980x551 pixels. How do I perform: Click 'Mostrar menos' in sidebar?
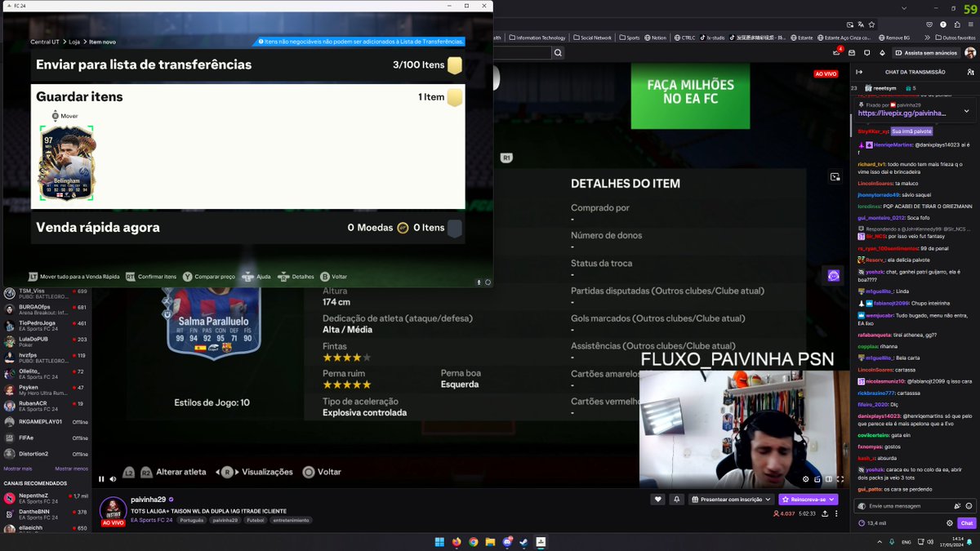click(x=71, y=469)
